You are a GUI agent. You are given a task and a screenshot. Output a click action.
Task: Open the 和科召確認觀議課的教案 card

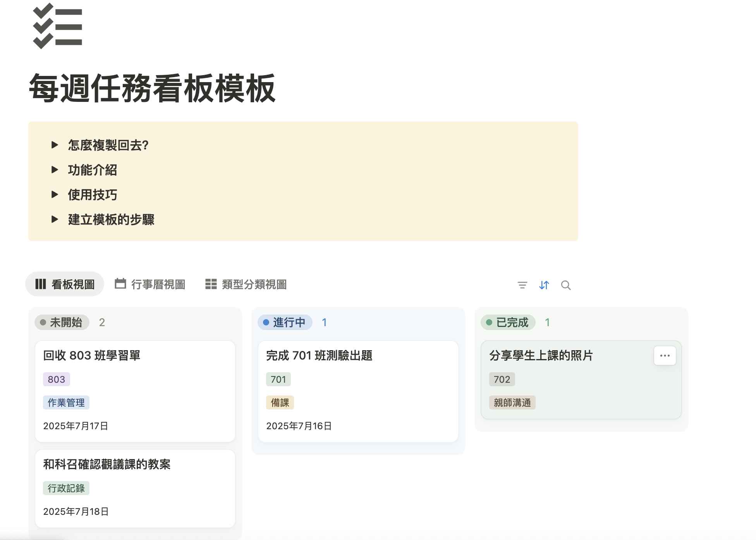coord(107,464)
